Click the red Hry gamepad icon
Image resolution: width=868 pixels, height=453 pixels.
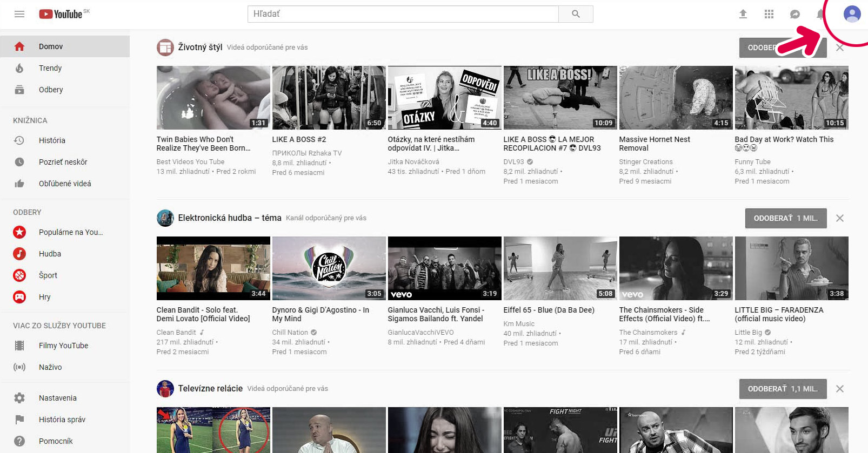point(19,297)
